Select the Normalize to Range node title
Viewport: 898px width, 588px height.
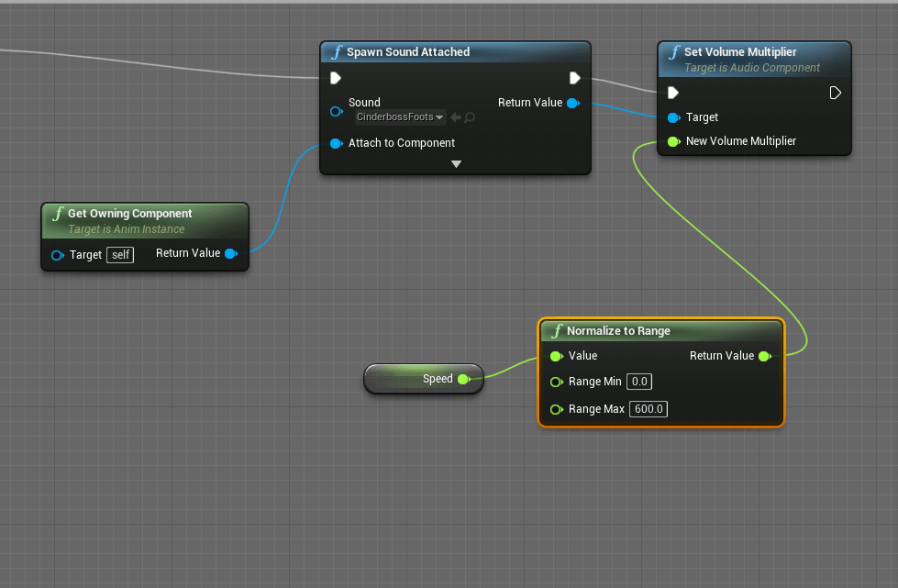tap(618, 331)
